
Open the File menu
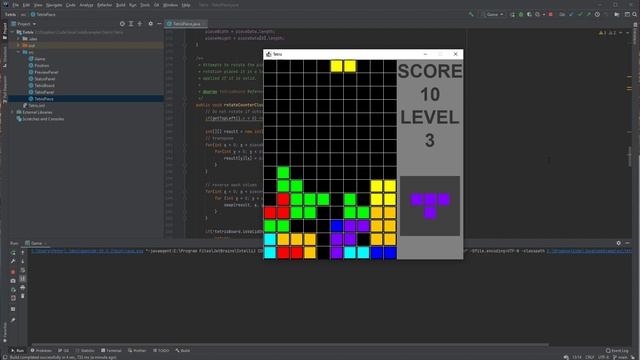pos(16,5)
